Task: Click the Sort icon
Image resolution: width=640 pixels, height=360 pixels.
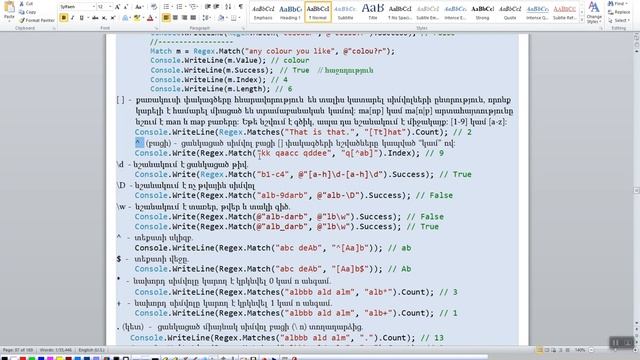Action: pos(228,7)
